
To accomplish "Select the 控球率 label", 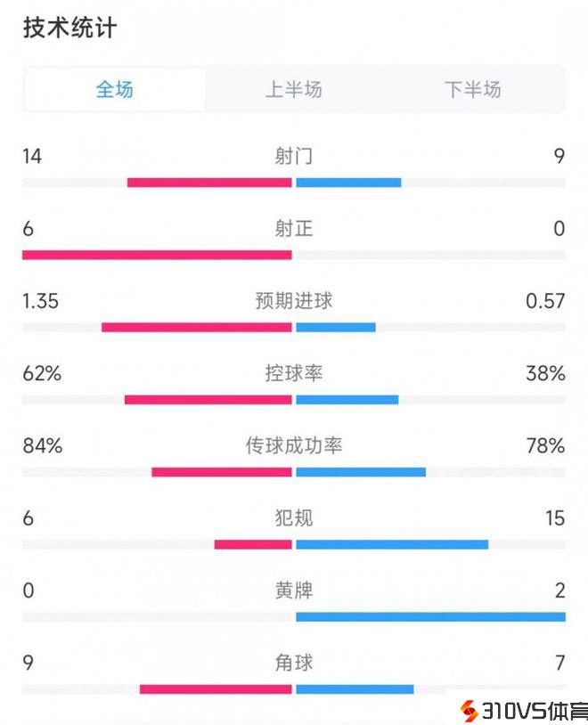I will [x=294, y=373].
